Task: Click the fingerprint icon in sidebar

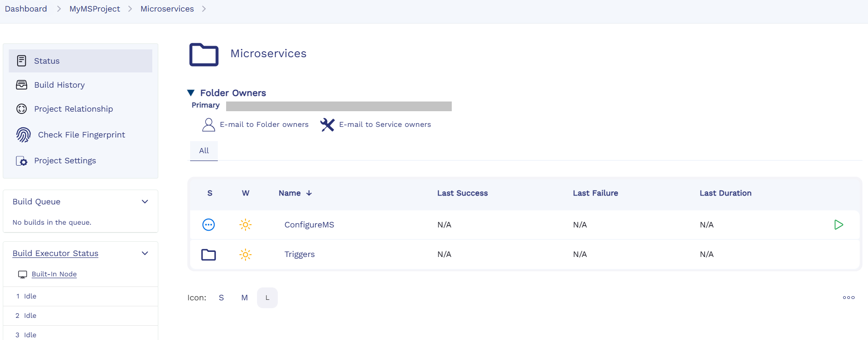Action: (24, 135)
